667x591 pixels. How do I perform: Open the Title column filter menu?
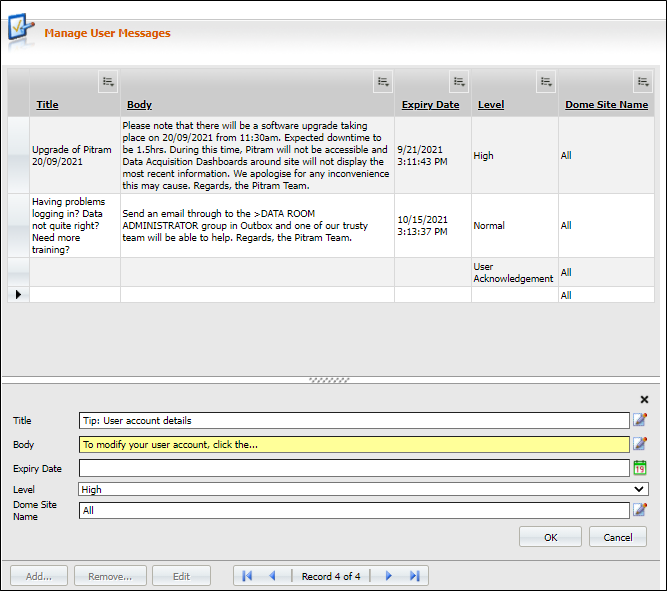click(x=108, y=81)
